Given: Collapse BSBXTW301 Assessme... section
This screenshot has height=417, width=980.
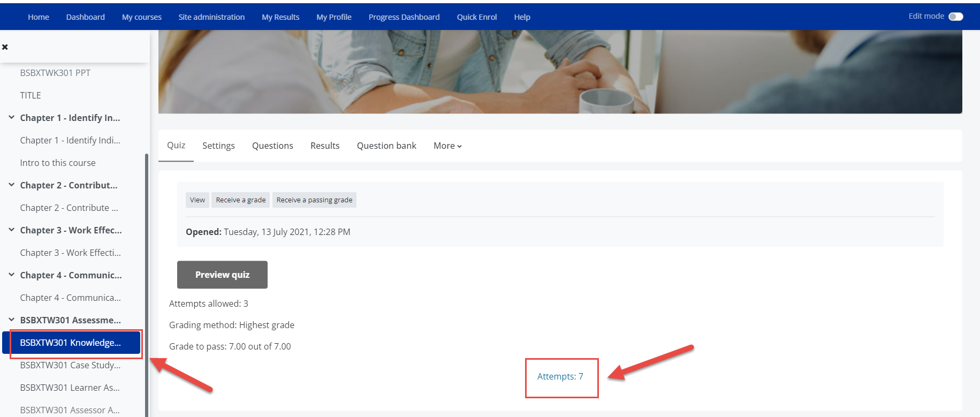Looking at the screenshot, I should tap(11, 320).
